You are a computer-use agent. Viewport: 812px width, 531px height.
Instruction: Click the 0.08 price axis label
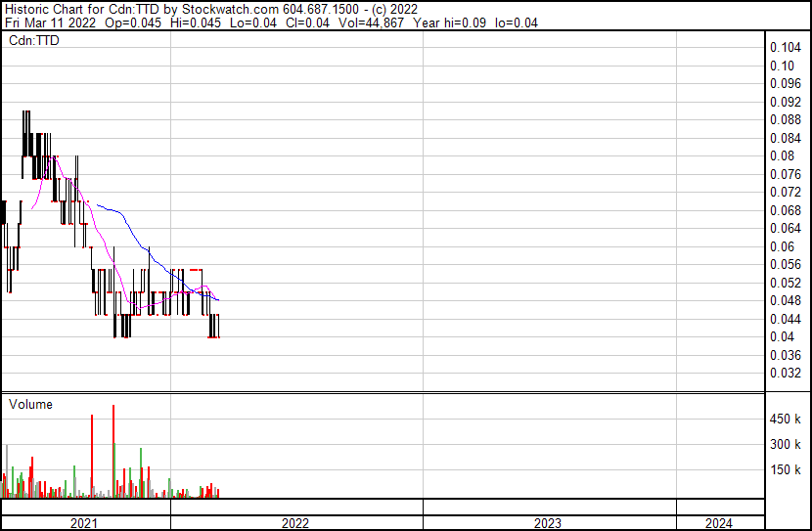click(782, 156)
